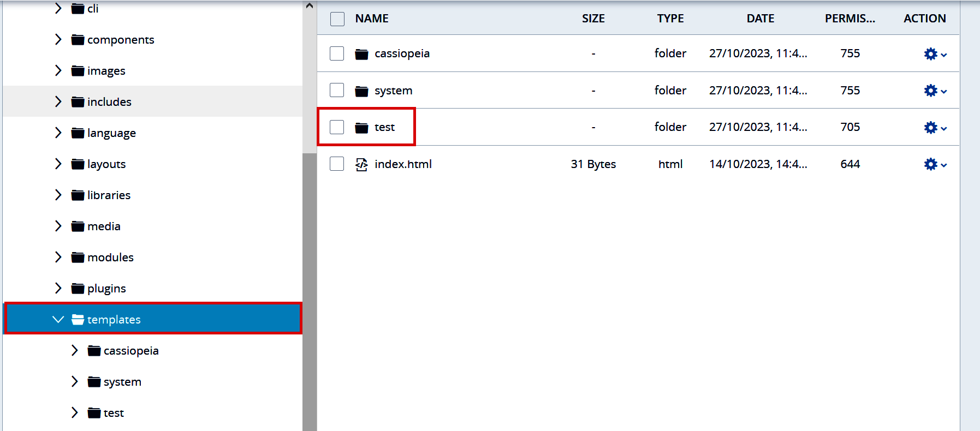Viewport: 980px width, 431px height.
Task: Sort the file list by NAME column
Action: tap(372, 19)
